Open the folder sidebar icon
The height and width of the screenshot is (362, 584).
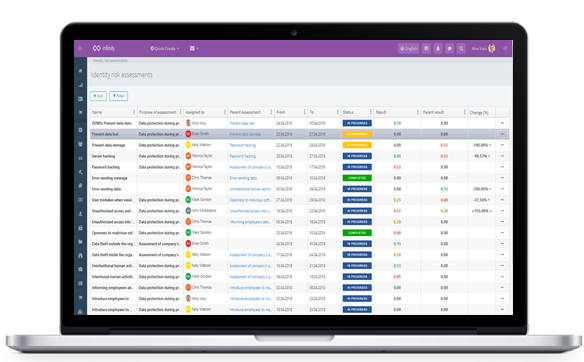[80, 242]
